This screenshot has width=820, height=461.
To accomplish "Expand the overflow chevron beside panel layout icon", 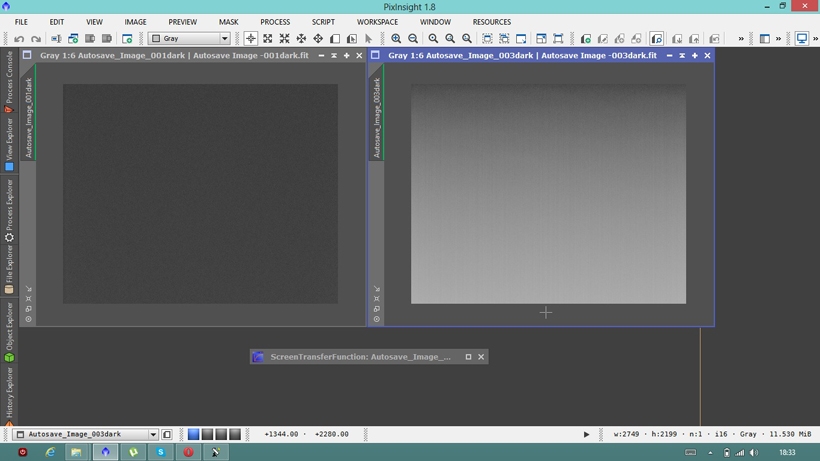I will point(778,39).
